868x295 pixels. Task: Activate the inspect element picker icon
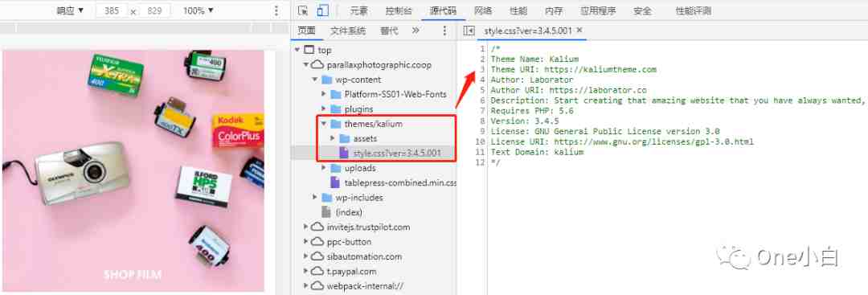302,10
